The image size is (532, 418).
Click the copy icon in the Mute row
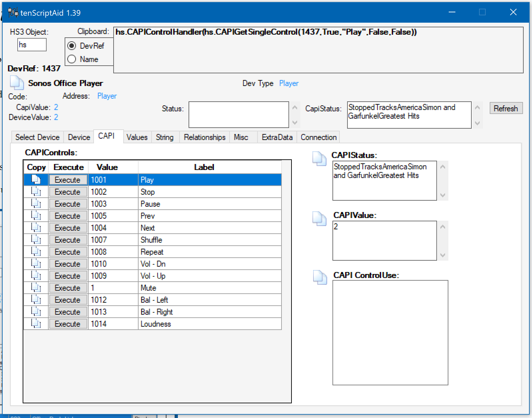click(36, 288)
